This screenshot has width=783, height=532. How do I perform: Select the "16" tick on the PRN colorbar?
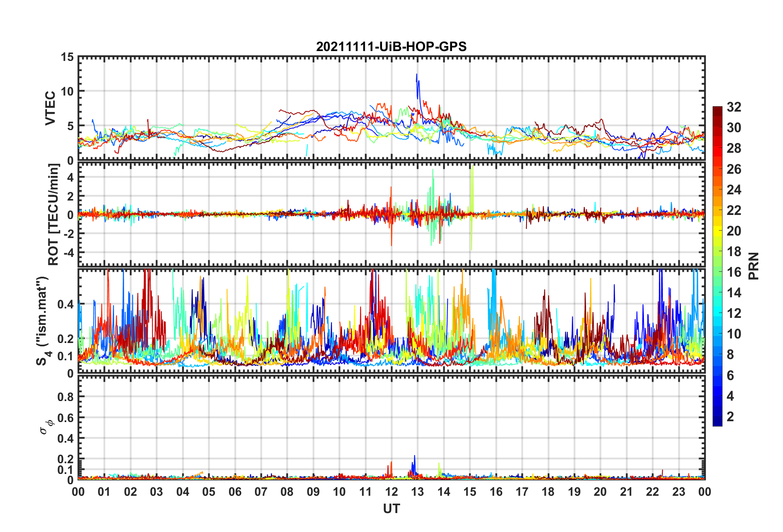734,272
